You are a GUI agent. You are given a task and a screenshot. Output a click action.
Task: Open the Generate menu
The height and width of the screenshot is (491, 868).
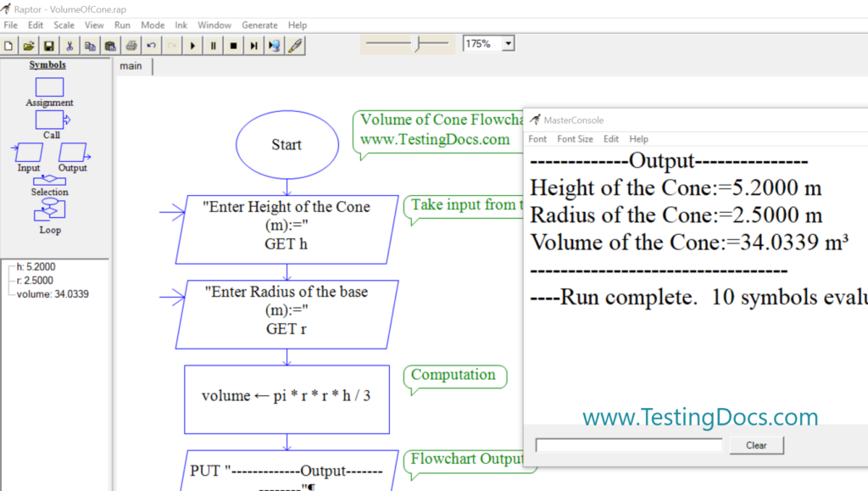259,25
